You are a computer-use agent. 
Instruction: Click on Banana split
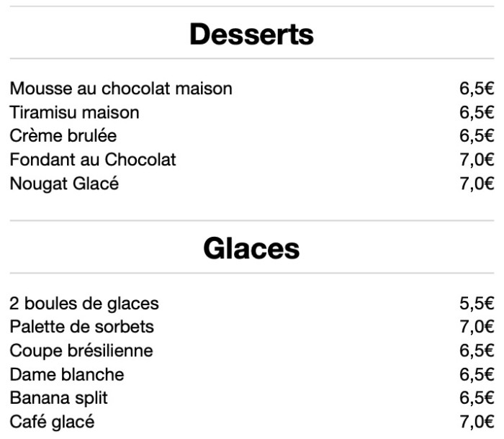coord(58,398)
